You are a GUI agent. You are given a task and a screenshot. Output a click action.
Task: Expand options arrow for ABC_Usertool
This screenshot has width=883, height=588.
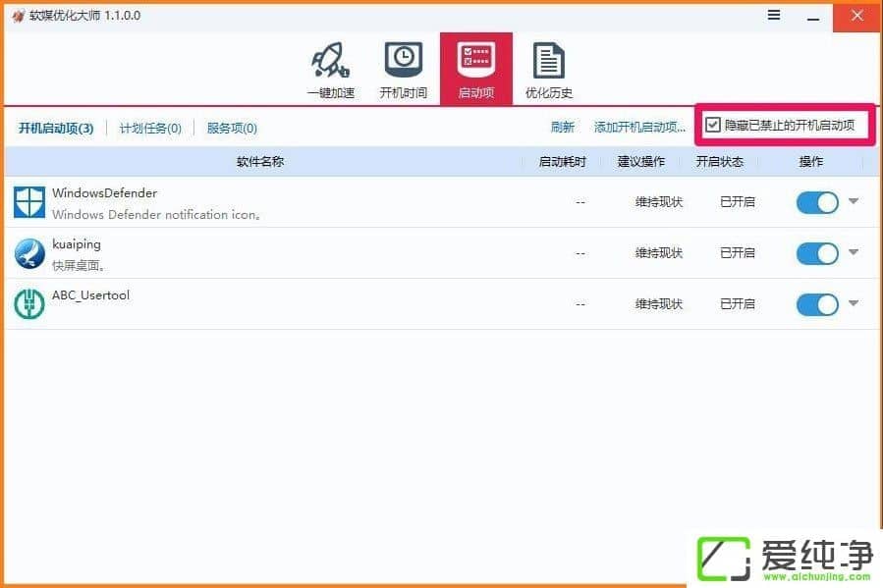point(854,303)
